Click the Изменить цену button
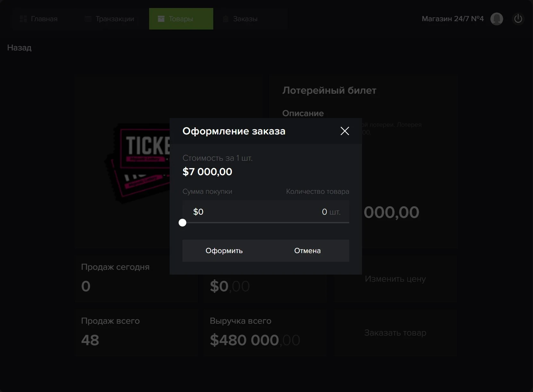Viewport: 533px width, 392px height. click(395, 279)
